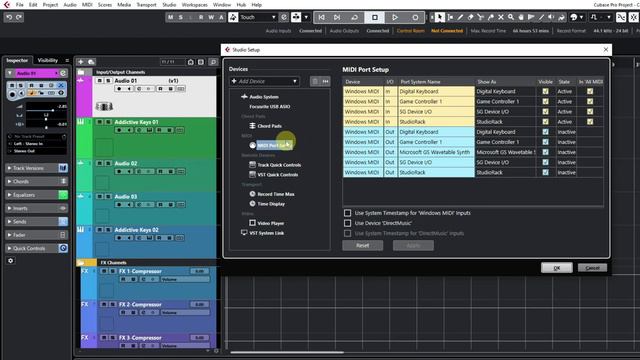Image resolution: width=640 pixels, height=360 pixels.
Task: Select the Play speaker tool
Action: tap(551, 17)
